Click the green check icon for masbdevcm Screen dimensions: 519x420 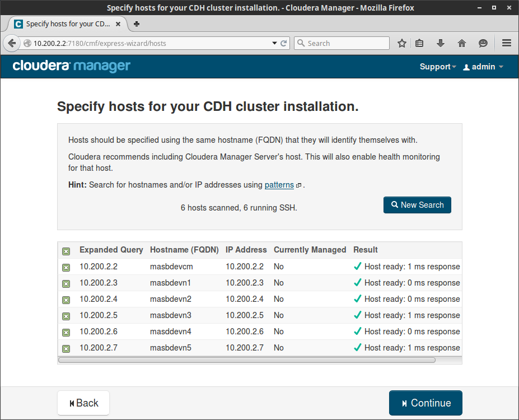click(x=357, y=266)
